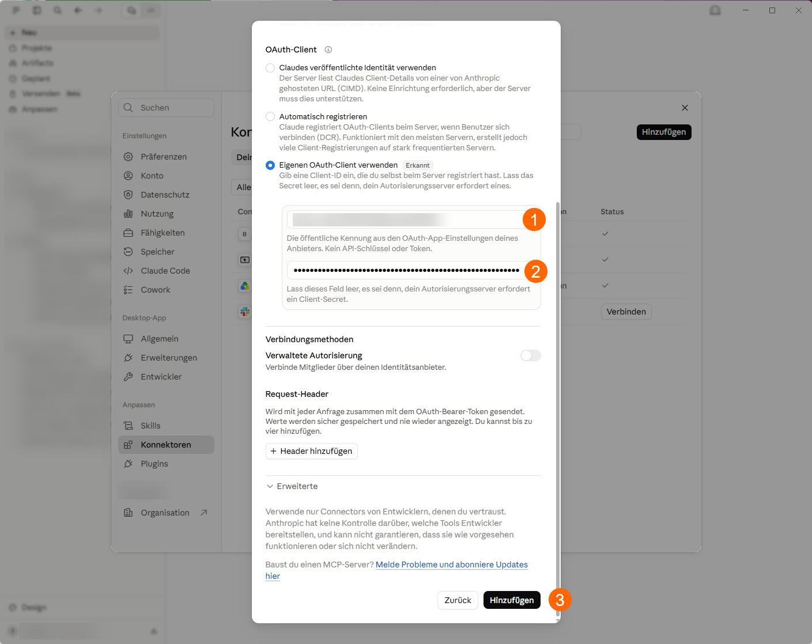Confirm with Hinzufügen button in the dialog
This screenshot has height=644, width=812.
tap(512, 600)
